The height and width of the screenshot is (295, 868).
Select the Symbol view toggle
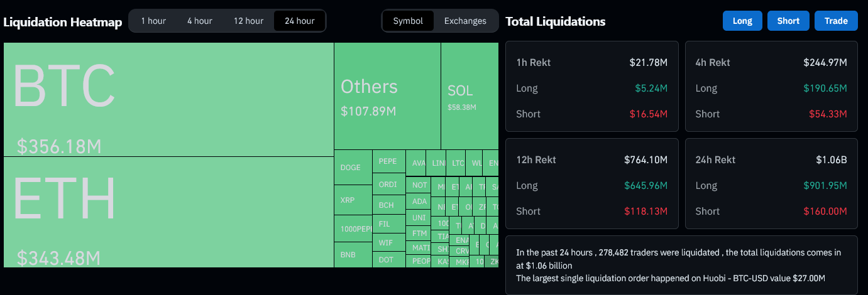point(408,21)
